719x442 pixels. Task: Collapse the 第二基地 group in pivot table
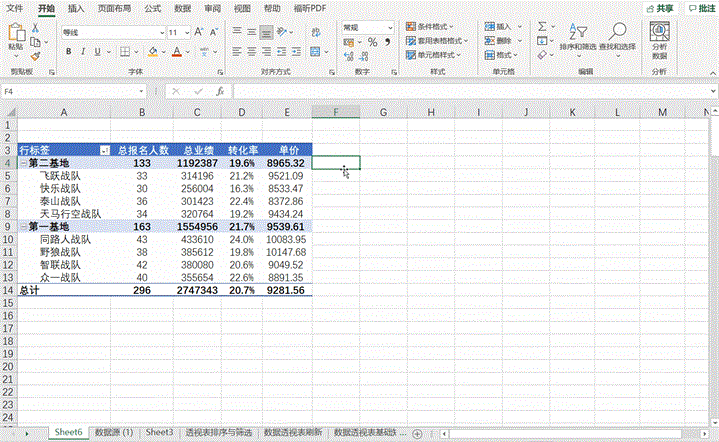click(x=22, y=162)
